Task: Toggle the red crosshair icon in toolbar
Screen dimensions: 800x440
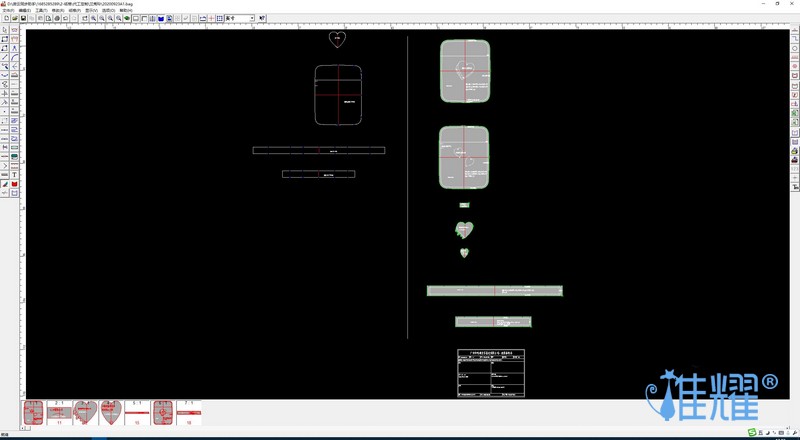Action: [x=211, y=18]
